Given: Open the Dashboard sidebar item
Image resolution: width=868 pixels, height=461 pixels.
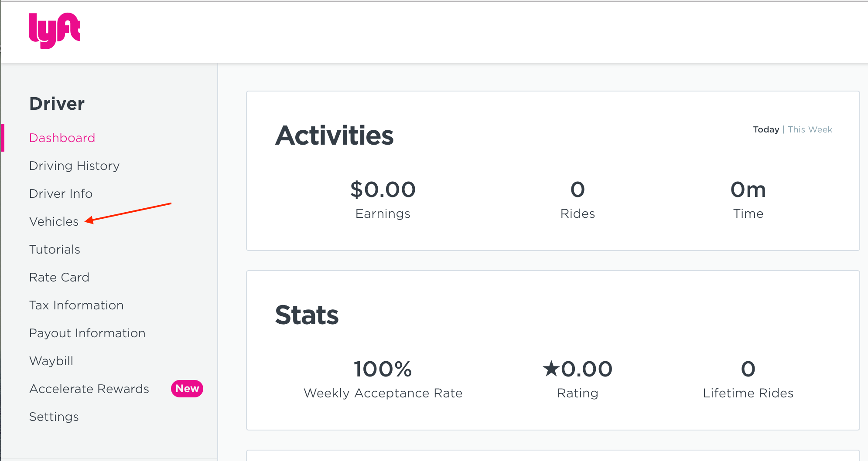Looking at the screenshot, I should 62,138.
